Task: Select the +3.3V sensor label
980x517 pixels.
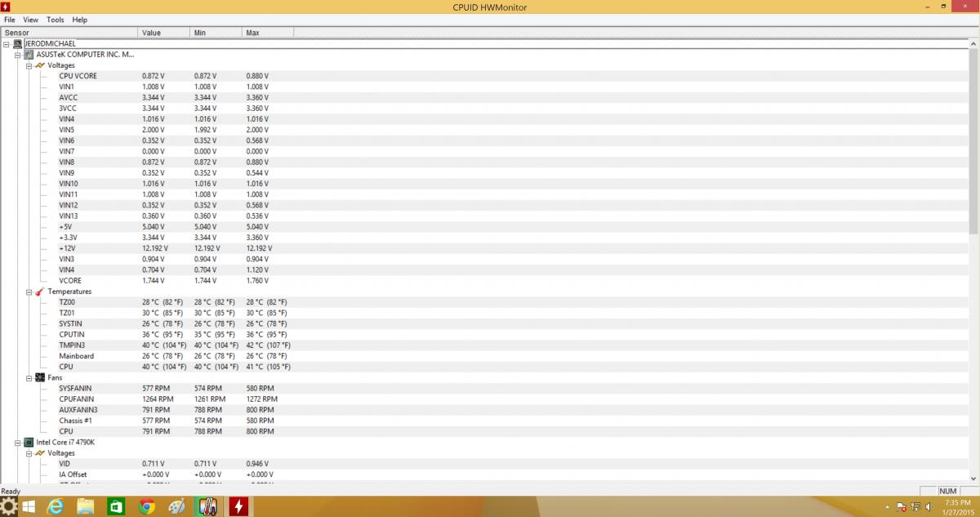Action: tap(68, 238)
